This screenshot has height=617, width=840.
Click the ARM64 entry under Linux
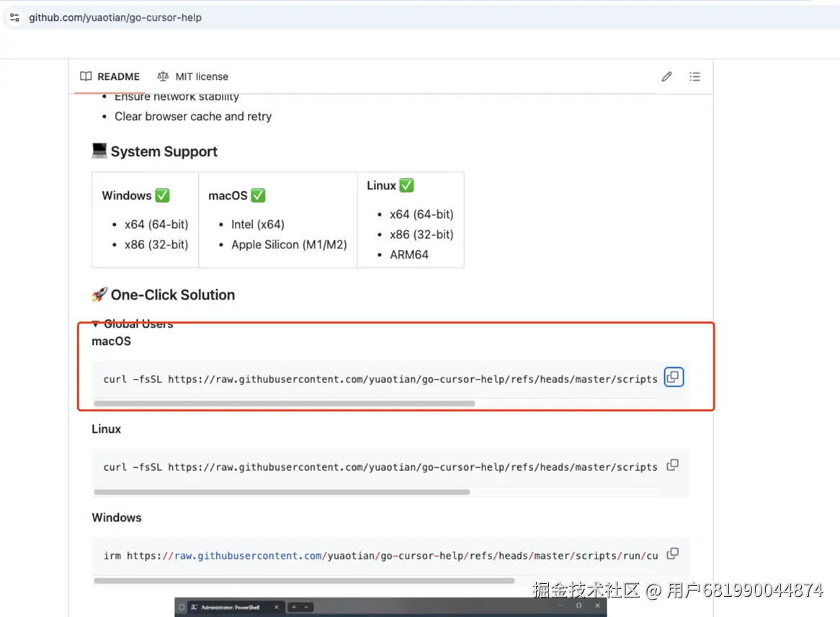pyautogui.click(x=408, y=255)
